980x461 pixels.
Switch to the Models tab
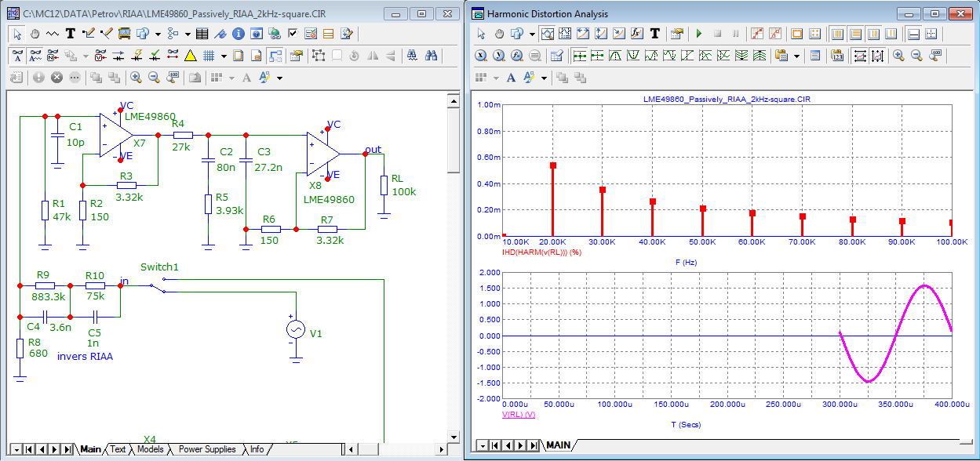(151, 449)
